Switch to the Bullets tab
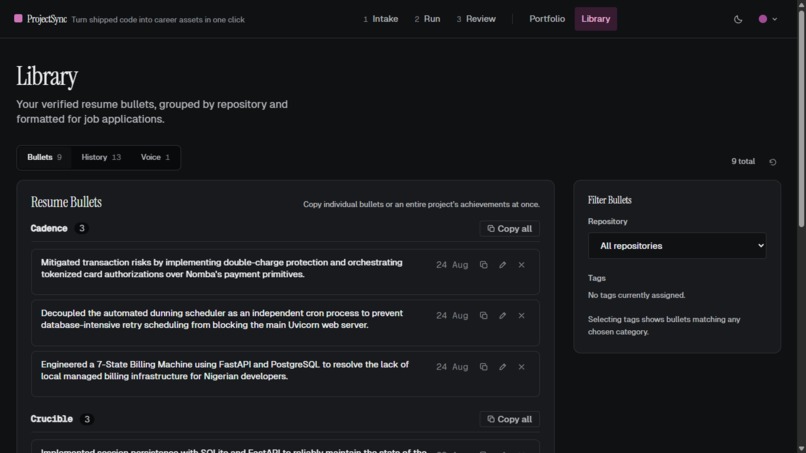The image size is (806, 453). (44, 157)
